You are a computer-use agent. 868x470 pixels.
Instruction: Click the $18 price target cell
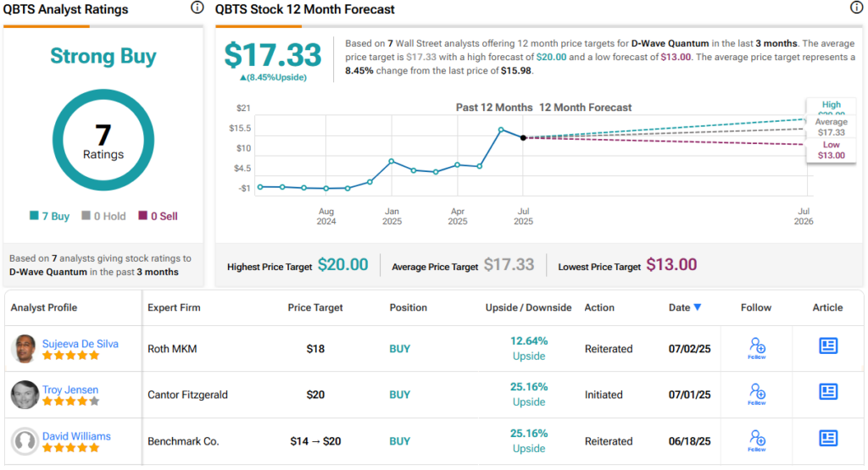pos(315,349)
